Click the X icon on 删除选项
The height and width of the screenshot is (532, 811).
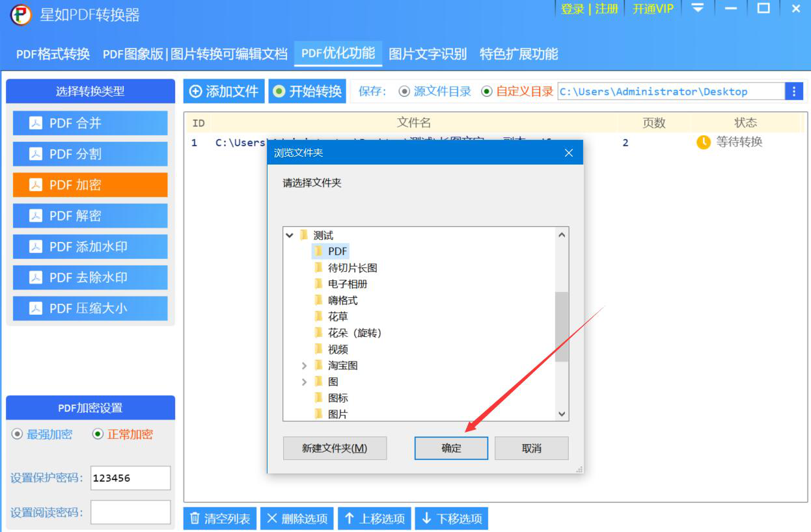coord(272,518)
